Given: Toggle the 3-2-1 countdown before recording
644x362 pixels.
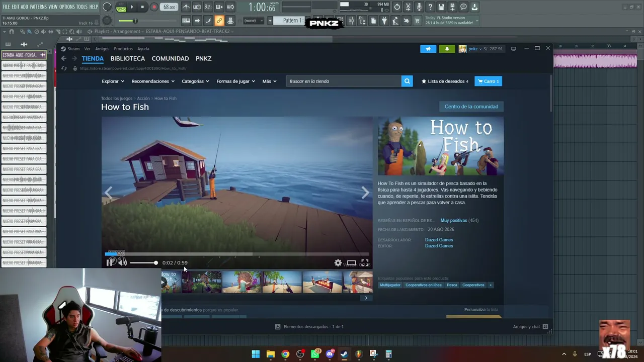Looking at the screenshot, I should [x=208, y=7].
